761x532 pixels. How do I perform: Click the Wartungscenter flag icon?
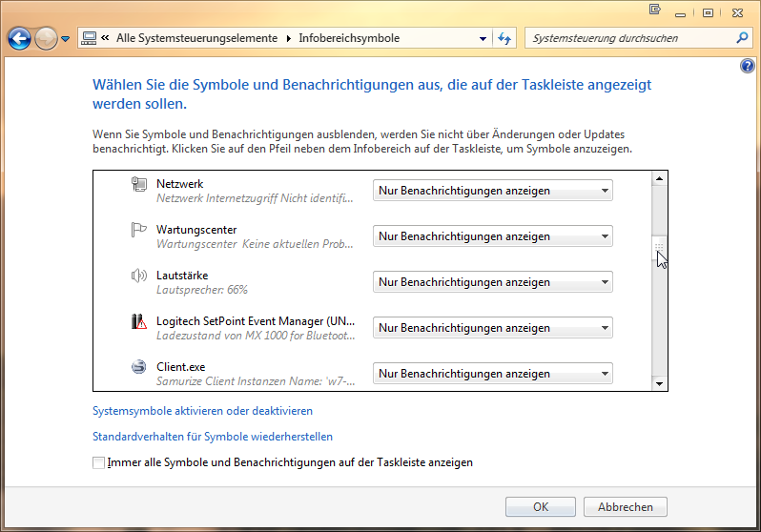click(x=139, y=230)
